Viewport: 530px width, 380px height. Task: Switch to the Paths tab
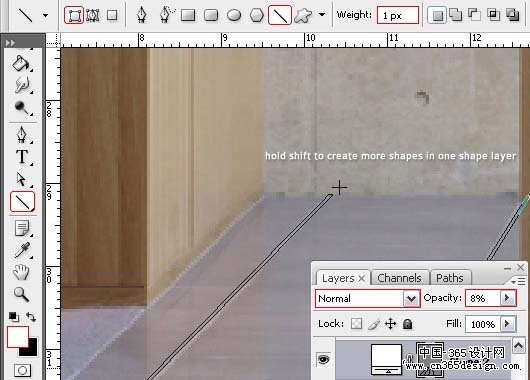(450, 278)
